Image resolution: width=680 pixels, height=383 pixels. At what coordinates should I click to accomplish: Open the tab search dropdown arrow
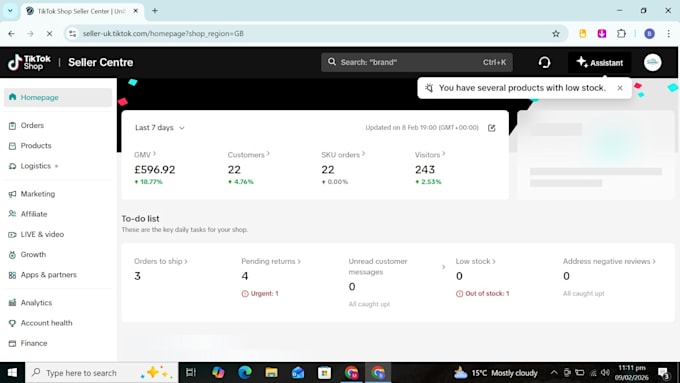10,11
